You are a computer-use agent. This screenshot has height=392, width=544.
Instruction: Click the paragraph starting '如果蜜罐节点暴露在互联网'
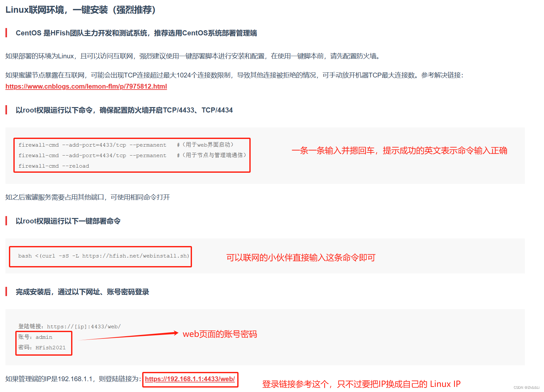coord(234,75)
